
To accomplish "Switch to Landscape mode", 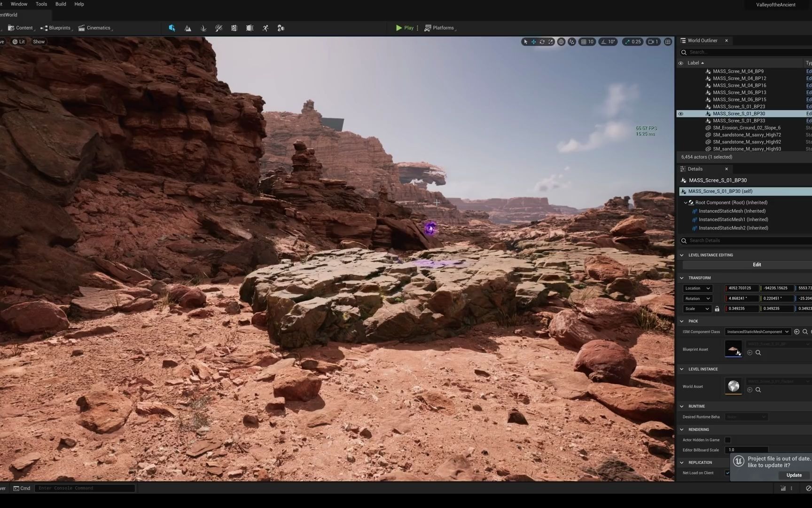I will click(x=188, y=28).
